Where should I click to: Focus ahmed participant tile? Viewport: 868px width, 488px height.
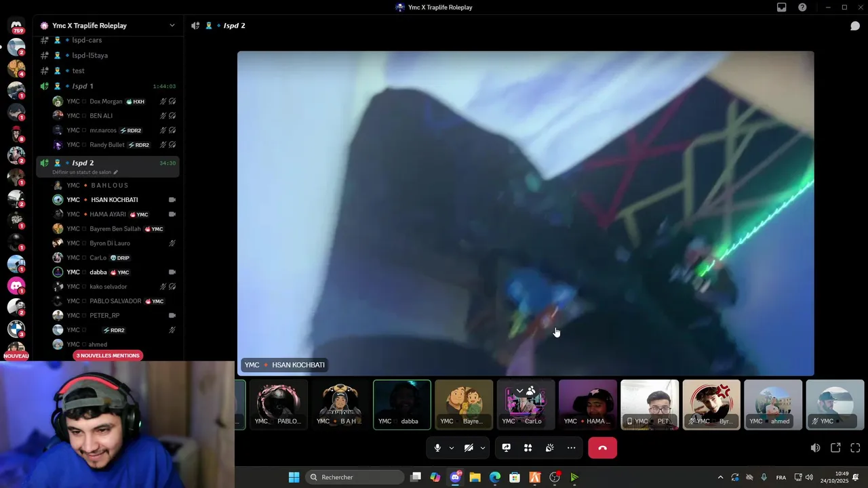(x=773, y=405)
